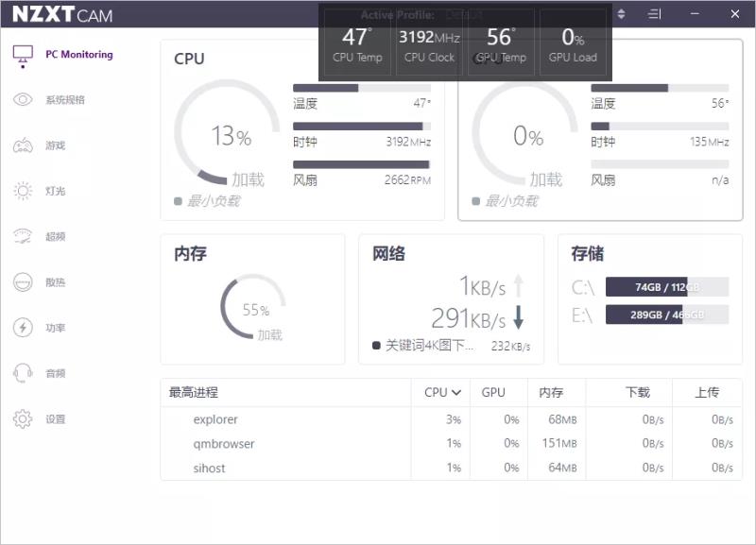Sort process table by 内存 column
Viewport: 756px width, 545px height.
tap(551, 392)
